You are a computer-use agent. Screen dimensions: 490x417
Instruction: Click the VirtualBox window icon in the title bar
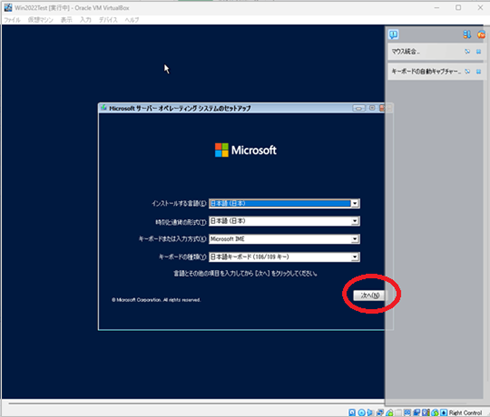(8, 8)
